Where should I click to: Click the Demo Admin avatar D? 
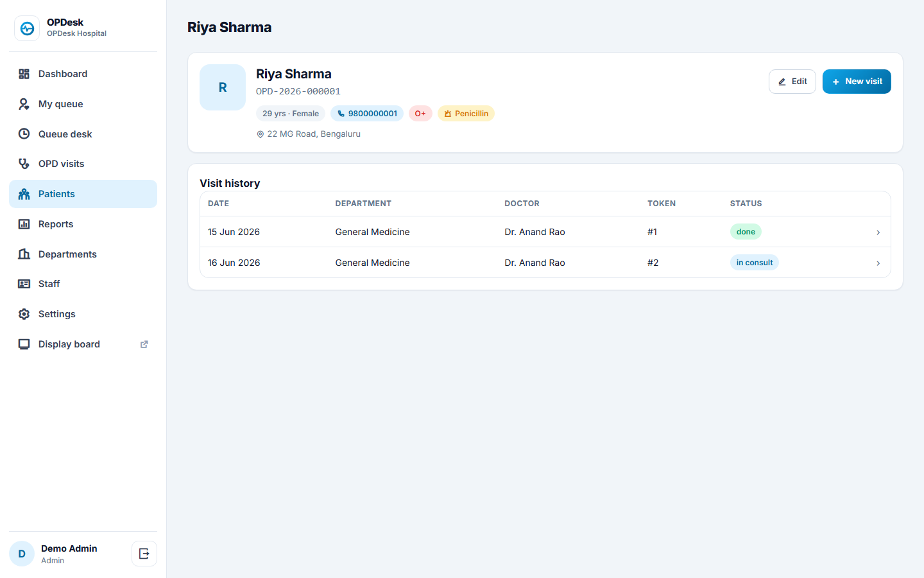pos(22,554)
